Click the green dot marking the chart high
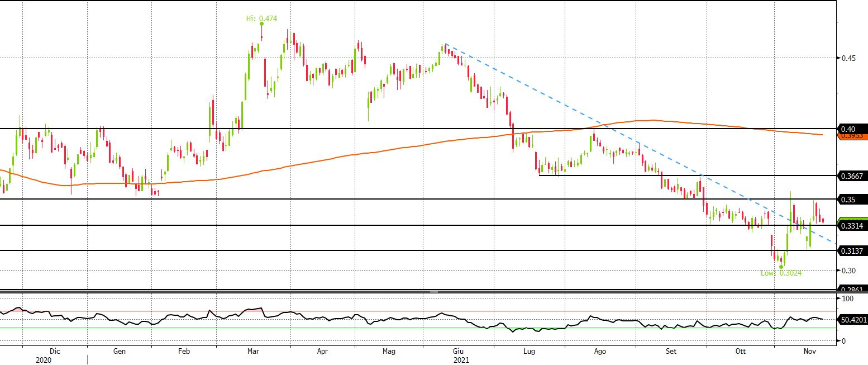Screen dimensions: 868x365 coord(261,24)
